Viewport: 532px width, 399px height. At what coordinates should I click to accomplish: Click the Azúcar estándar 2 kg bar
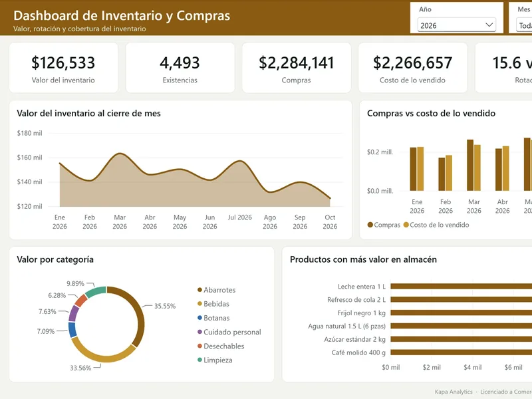click(461, 339)
